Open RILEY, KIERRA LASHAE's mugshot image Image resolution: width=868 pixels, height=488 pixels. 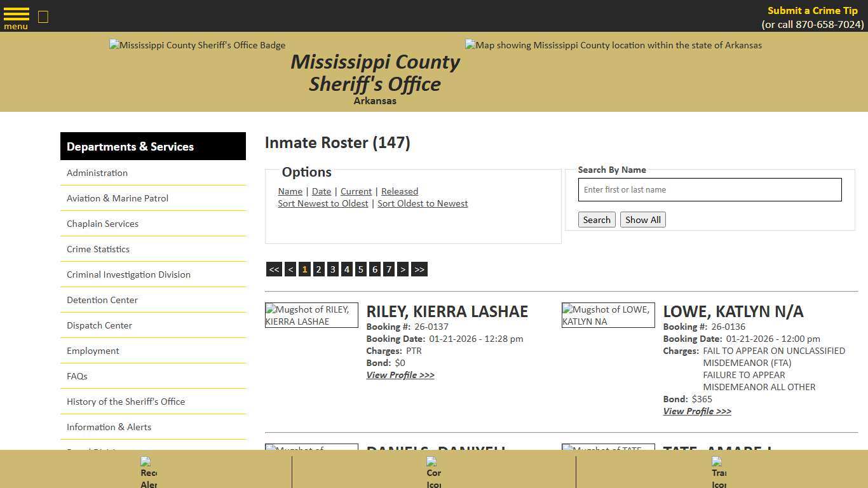click(x=311, y=315)
